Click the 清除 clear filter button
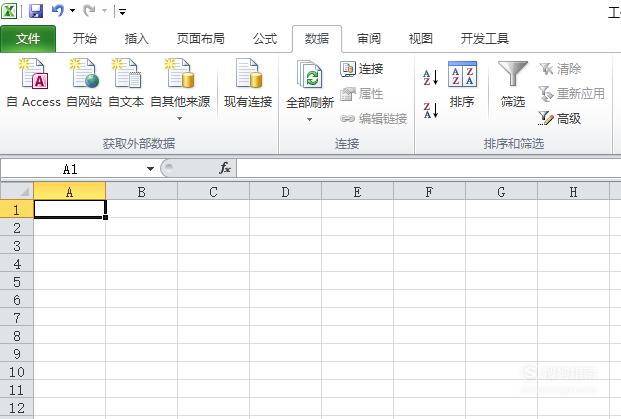621x419 pixels. pyautogui.click(x=560, y=69)
